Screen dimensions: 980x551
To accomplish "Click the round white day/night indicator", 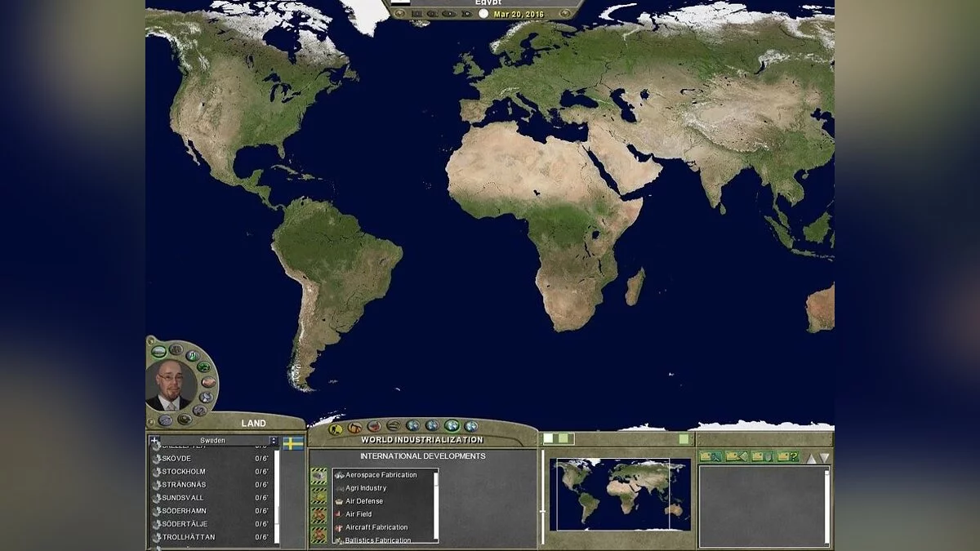I will pyautogui.click(x=483, y=13).
